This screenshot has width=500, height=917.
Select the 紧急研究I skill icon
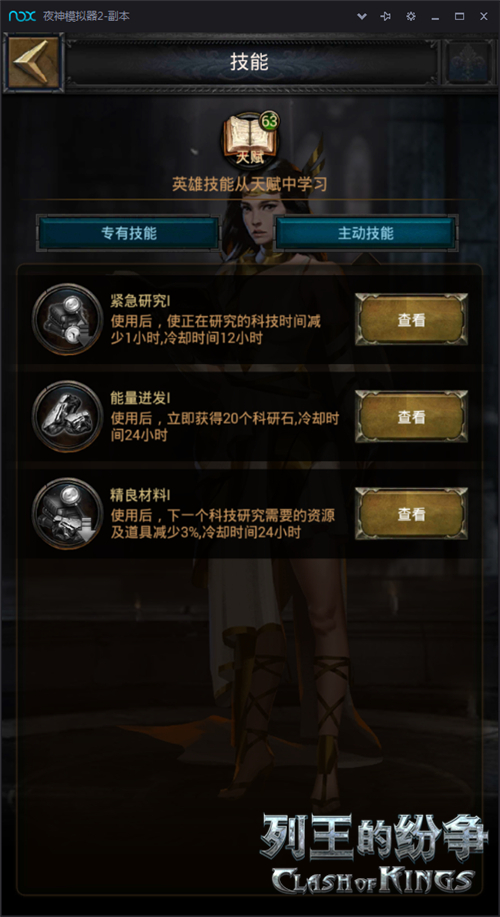click(x=67, y=319)
